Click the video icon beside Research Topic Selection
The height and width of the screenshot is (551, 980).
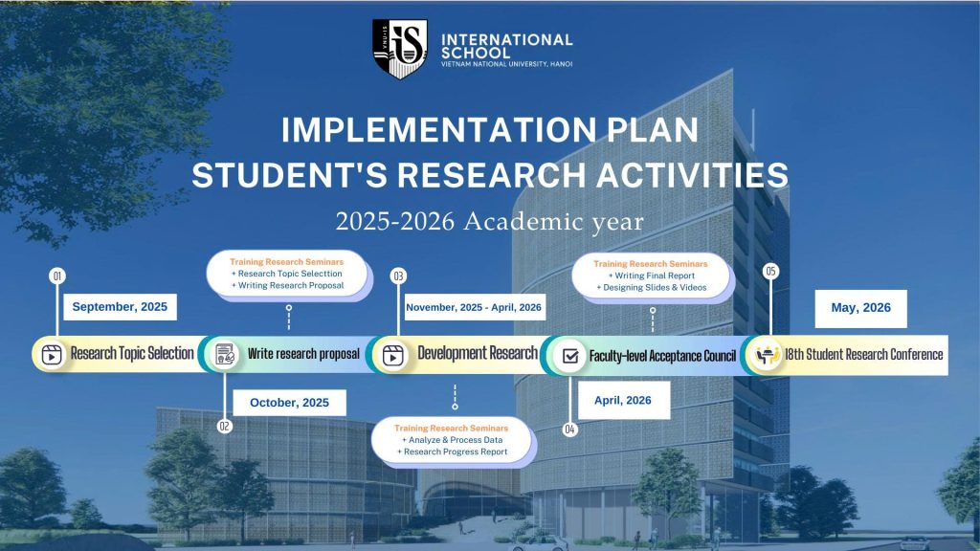[x=51, y=354]
